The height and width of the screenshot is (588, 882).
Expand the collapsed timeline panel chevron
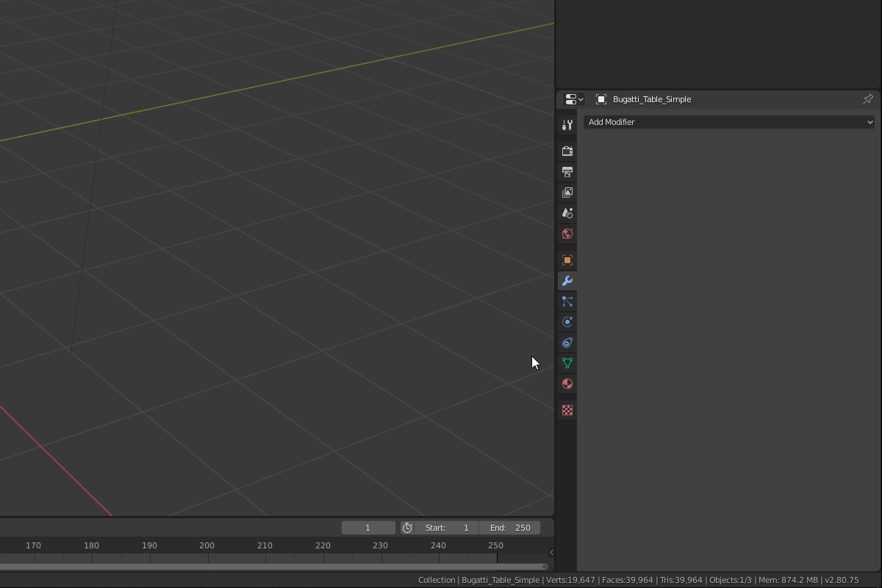[551, 552]
